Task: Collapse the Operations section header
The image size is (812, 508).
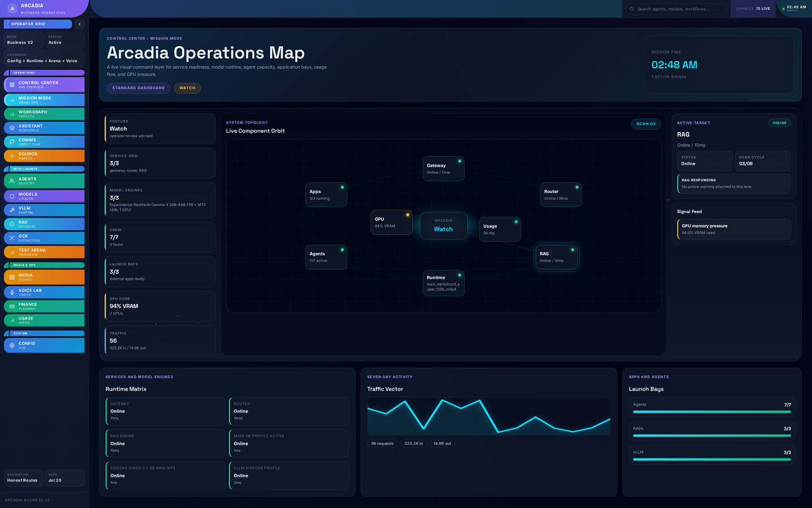Action: point(44,73)
